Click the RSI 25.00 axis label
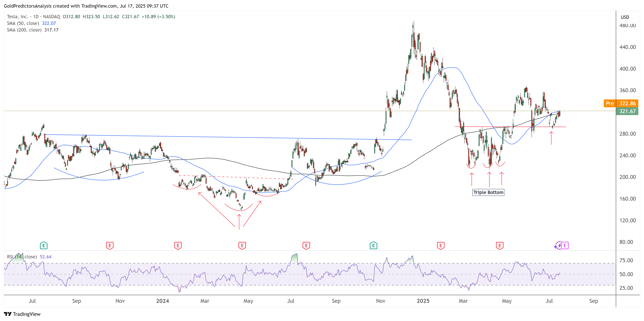 (626, 288)
